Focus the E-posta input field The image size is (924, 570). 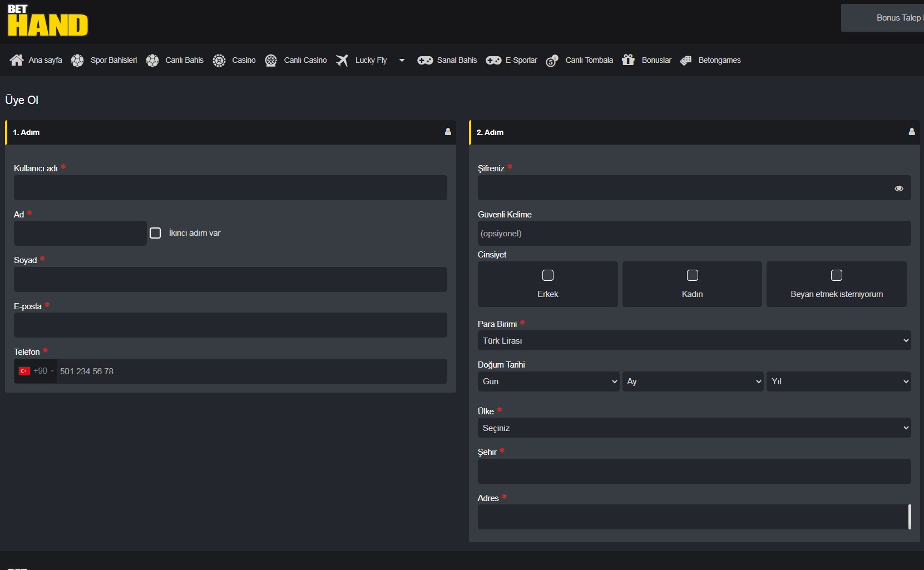(230, 325)
